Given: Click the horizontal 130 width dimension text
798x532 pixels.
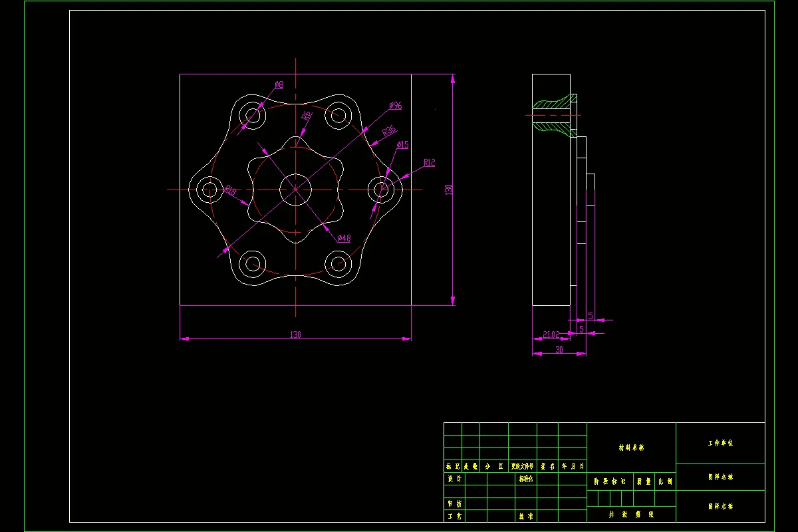Looking at the screenshot, I should [x=295, y=334].
